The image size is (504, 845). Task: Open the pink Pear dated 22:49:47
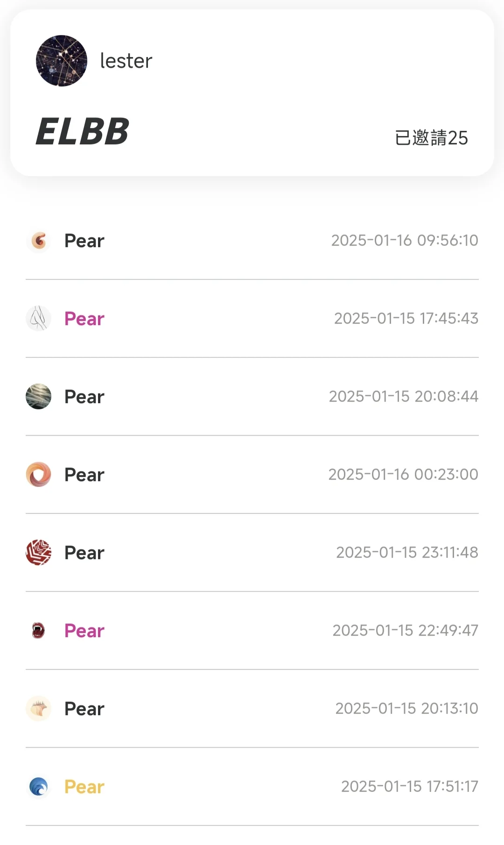tap(84, 631)
